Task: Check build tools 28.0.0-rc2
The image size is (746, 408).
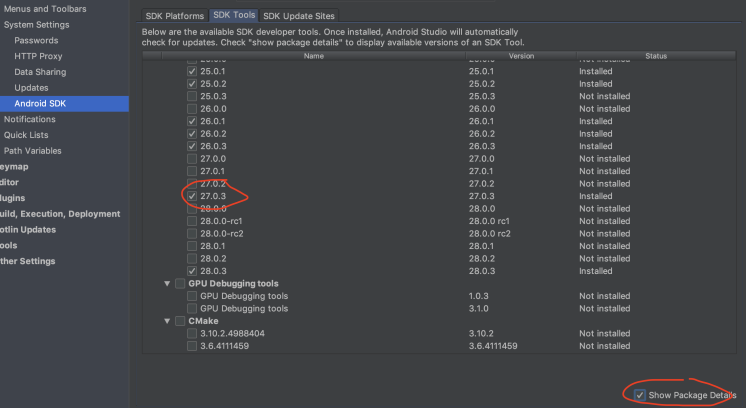Action: 192,233
